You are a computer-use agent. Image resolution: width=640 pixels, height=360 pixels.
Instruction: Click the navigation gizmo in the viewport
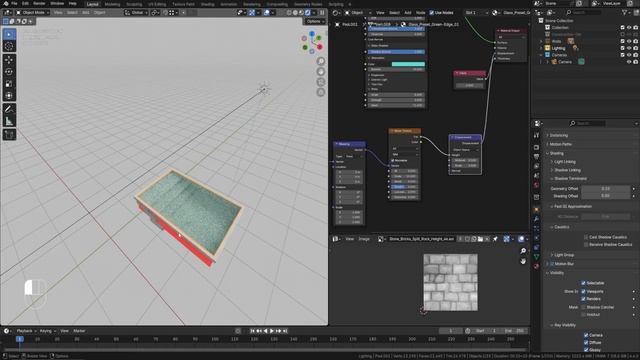(x=312, y=42)
